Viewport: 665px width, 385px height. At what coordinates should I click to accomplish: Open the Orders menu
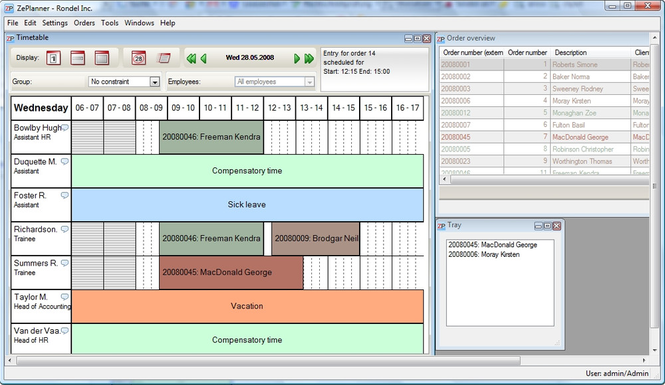point(84,23)
